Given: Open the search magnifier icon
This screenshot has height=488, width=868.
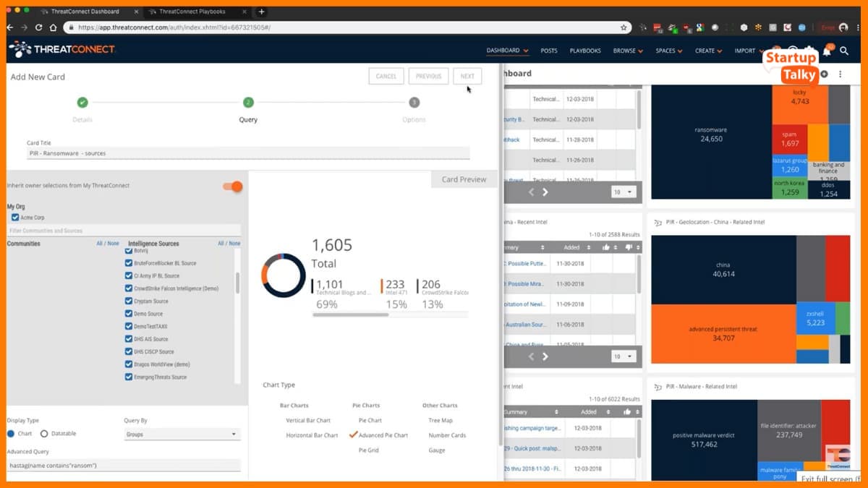Looking at the screenshot, I should (844, 51).
